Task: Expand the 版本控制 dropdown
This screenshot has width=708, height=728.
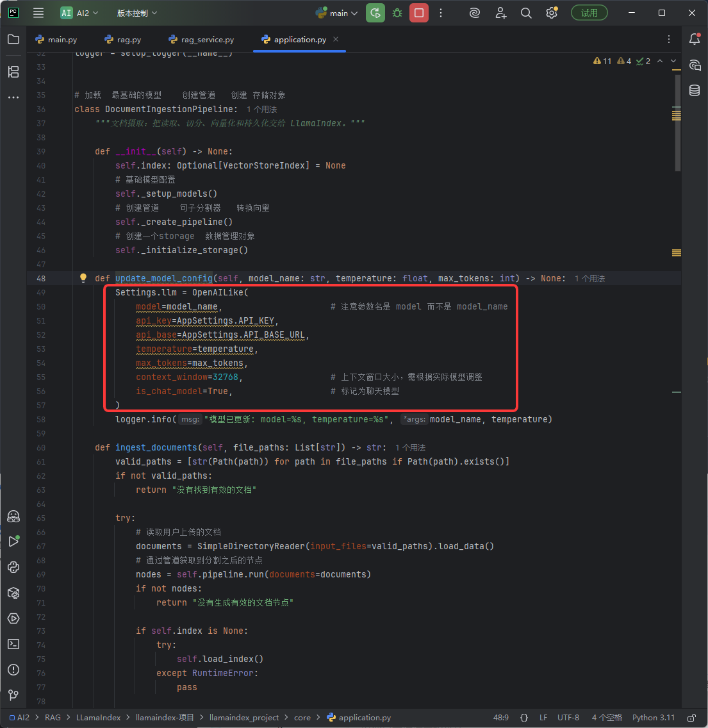Action: click(137, 13)
